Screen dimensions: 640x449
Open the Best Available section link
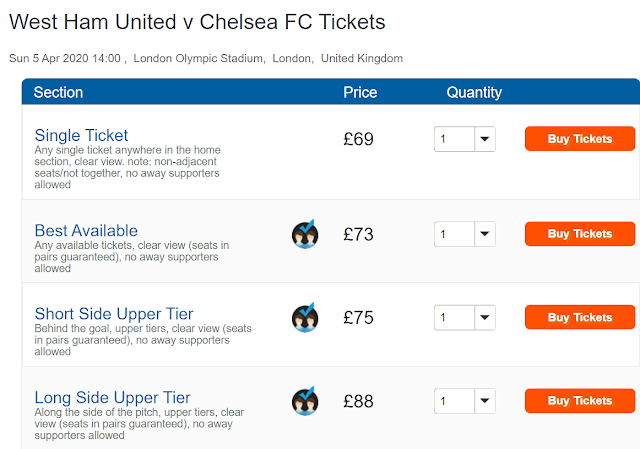pyautogui.click(x=86, y=230)
